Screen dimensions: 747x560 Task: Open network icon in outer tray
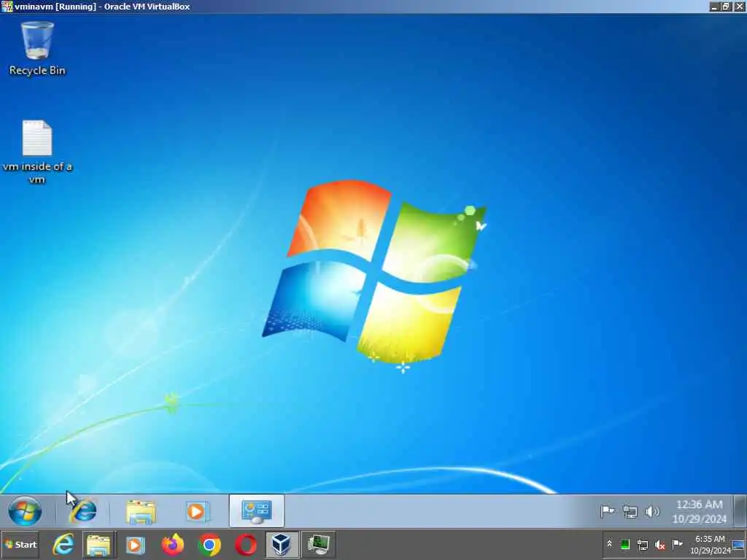642,544
